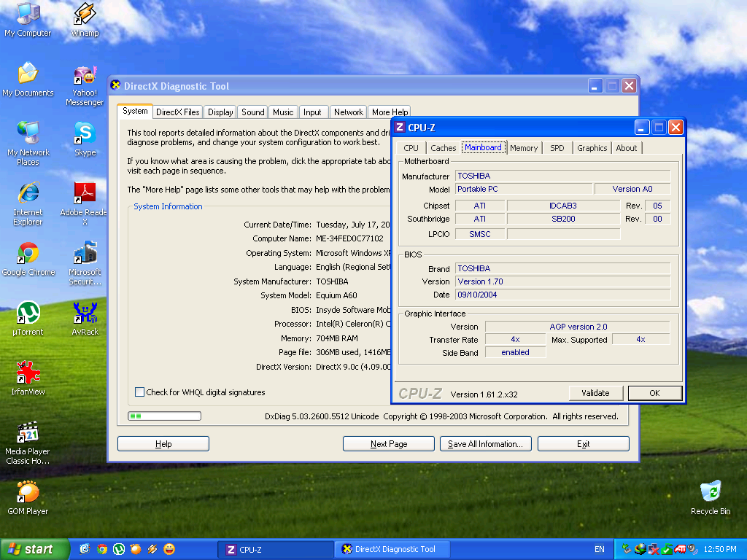Click OK button in CPU-Z
This screenshot has width=747, height=560.
(x=654, y=393)
